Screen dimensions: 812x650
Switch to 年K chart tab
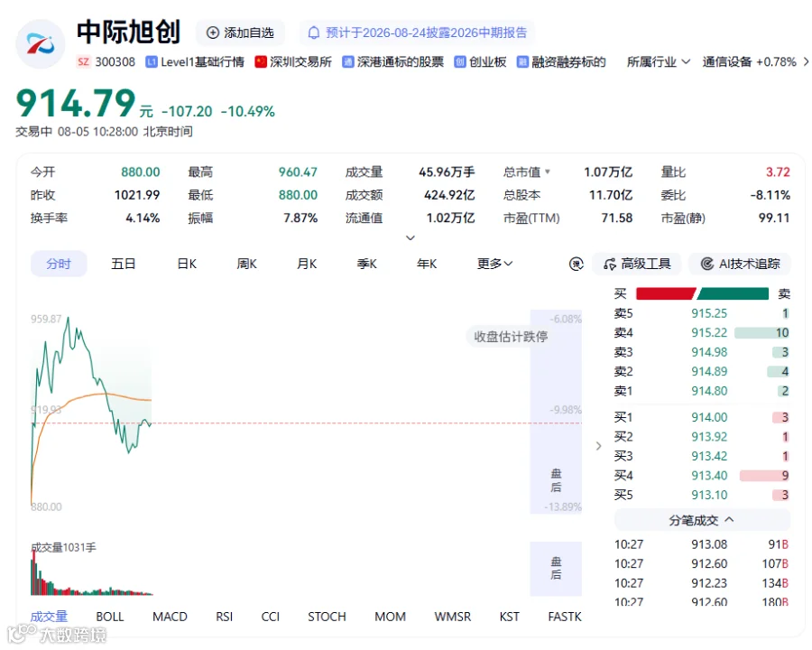pyautogui.click(x=427, y=264)
